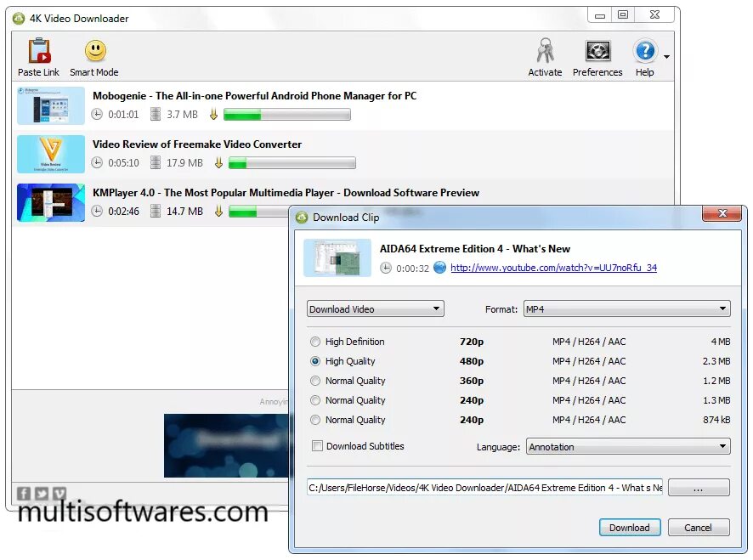753x560 pixels.
Task: Click the KMPlayer 4.0 video thumbnail
Action: point(51,202)
